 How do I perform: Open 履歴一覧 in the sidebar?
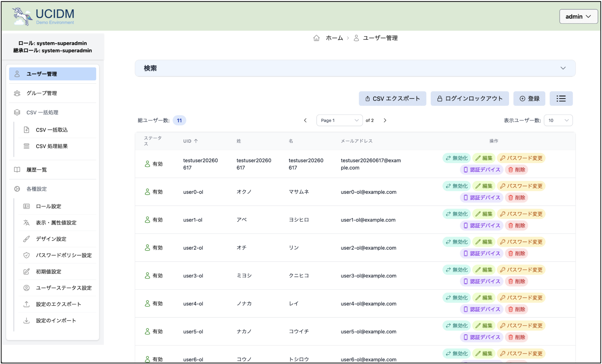[x=52, y=170]
